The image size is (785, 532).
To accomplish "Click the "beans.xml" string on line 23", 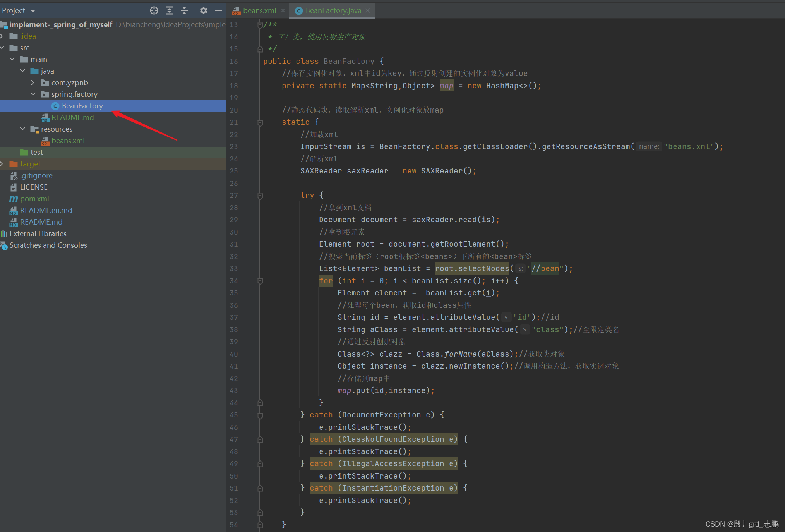I will [x=689, y=147].
